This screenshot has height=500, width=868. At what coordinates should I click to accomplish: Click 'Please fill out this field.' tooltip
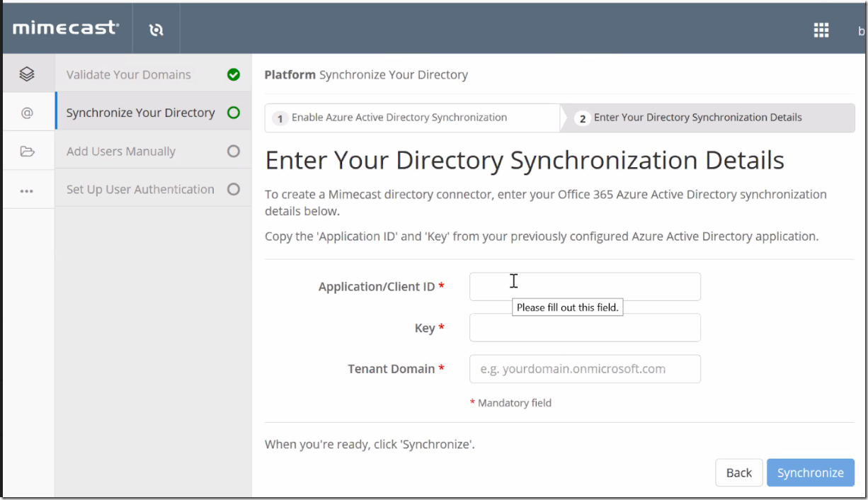click(x=568, y=307)
